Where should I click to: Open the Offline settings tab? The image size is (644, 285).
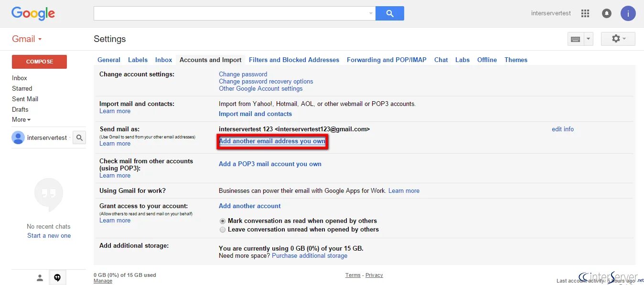click(x=487, y=60)
